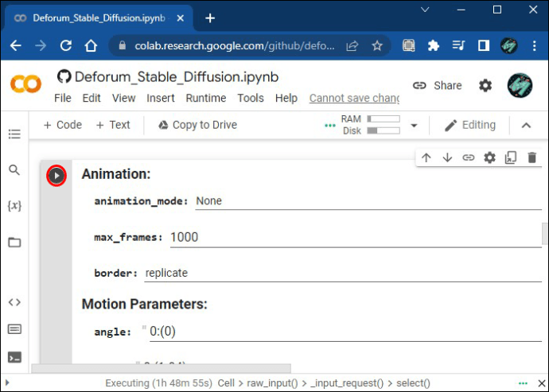Viewport: 549px width, 392px height.
Task: Click the Disk usage bar
Action: click(x=384, y=130)
